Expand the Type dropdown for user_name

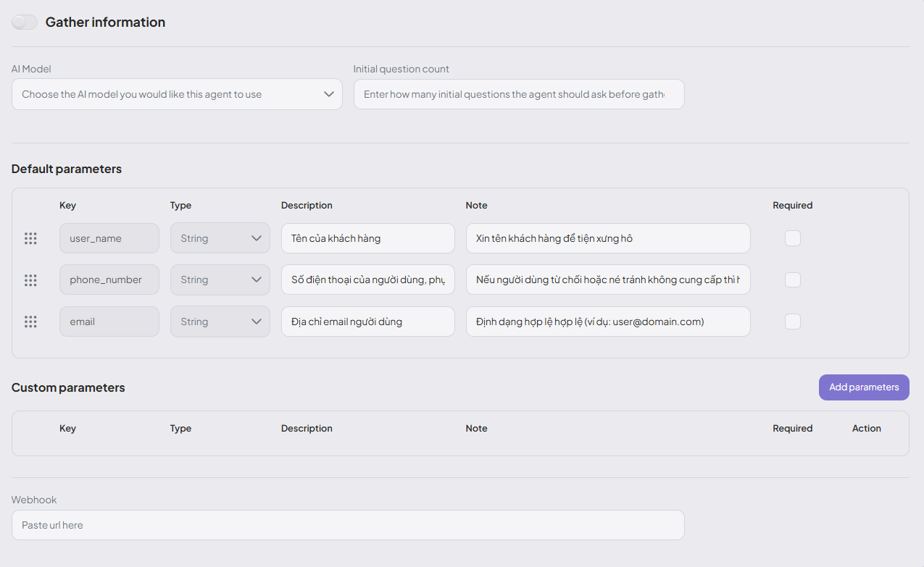pyautogui.click(x=220, y=238)
